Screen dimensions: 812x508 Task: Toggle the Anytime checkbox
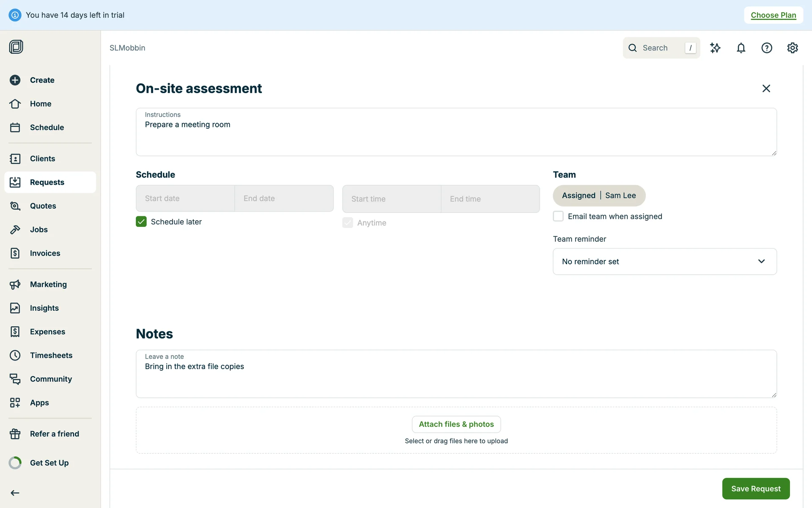click(348, 223)
